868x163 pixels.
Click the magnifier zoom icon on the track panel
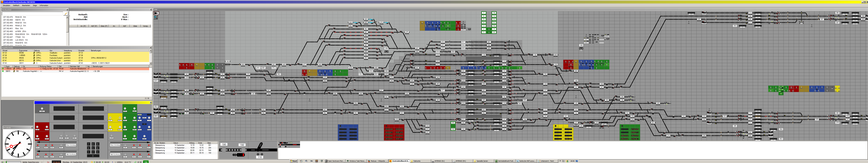[156, 17]
